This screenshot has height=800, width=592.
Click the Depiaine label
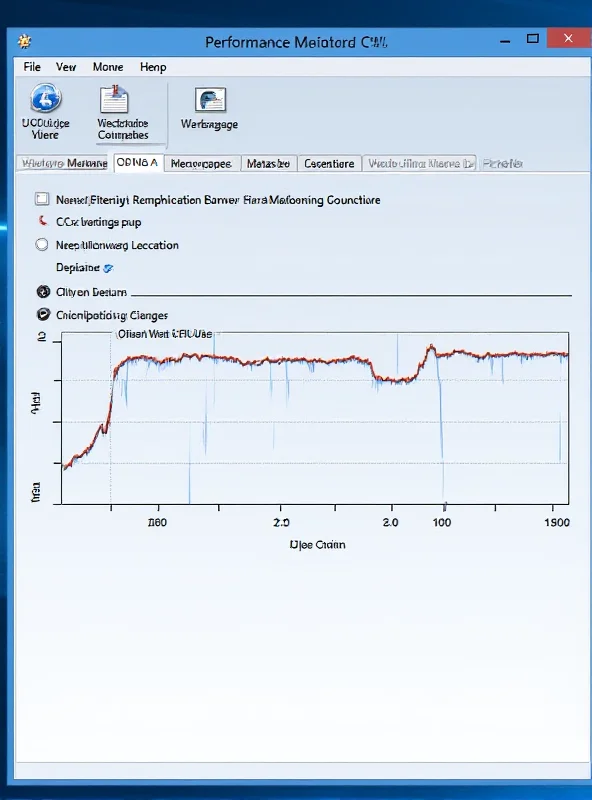(x=78, y=267)
